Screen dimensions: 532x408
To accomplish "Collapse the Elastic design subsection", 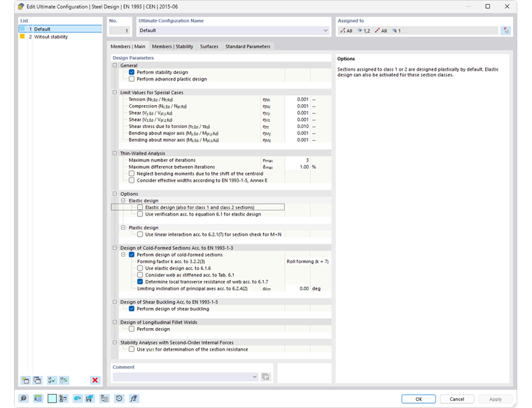I will pyautogui.click(x=123, y=200).
